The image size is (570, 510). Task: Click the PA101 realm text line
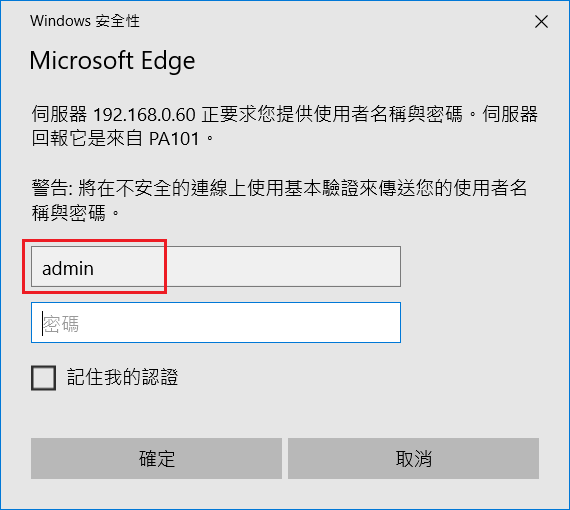pyautogui.click(x=123, y=138)
